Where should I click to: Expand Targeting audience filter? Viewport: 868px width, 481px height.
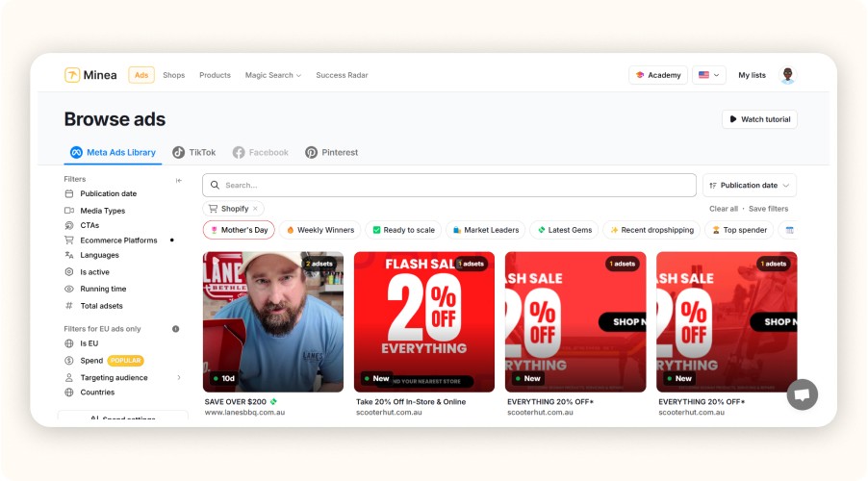click(x=123, y=377)
